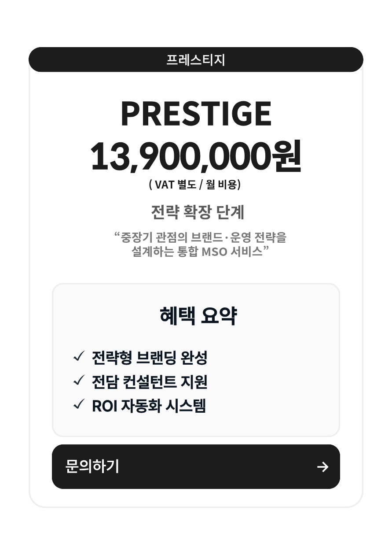The height and width of the screenshot is (555, 392).
Task: Click the 원 currency character after the price
Action: pyautogui.click(x=287, y=157)
